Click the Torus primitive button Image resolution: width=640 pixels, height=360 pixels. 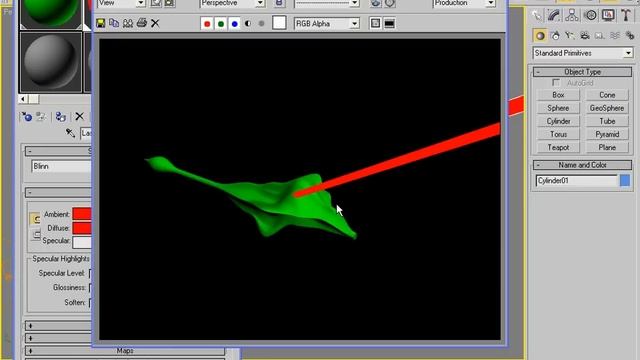tap(558, 134)
